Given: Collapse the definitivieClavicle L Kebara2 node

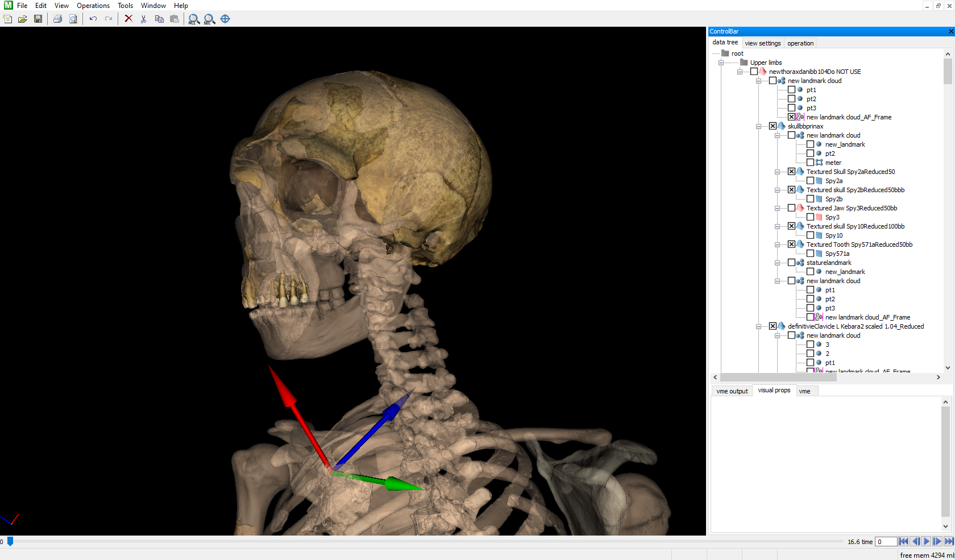Looking at the screenshot, I should tap(758, 326).
